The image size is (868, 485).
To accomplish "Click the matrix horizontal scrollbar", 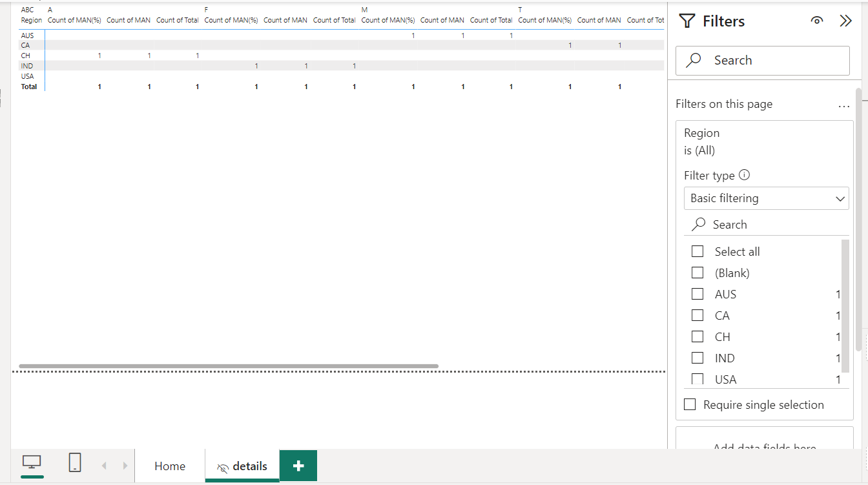I will 229,366.
